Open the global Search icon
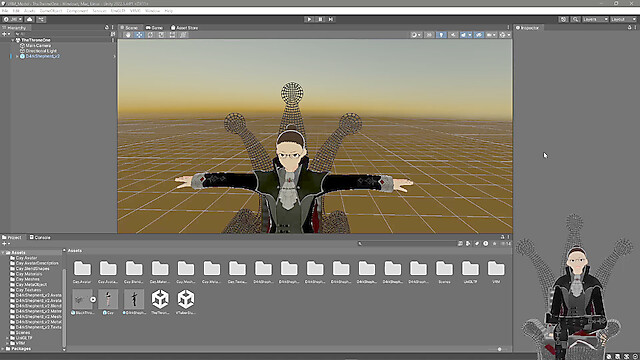The width and height of the screenshot is (640, 360). click(x=575, y=19)
